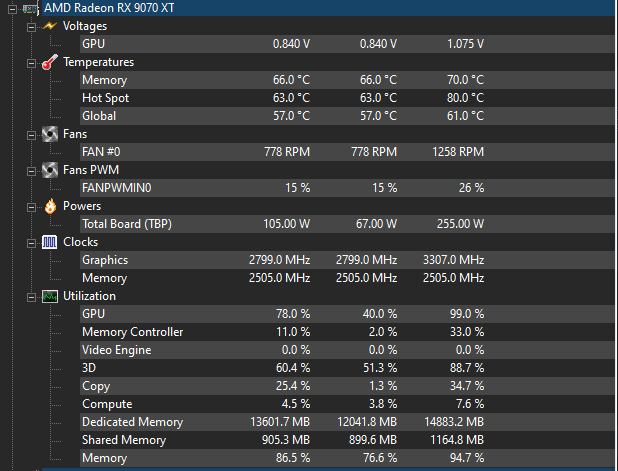Click the 61.0 °C Global max value
This screenshot has width=618, height=471.
click(x=465, y=116)
